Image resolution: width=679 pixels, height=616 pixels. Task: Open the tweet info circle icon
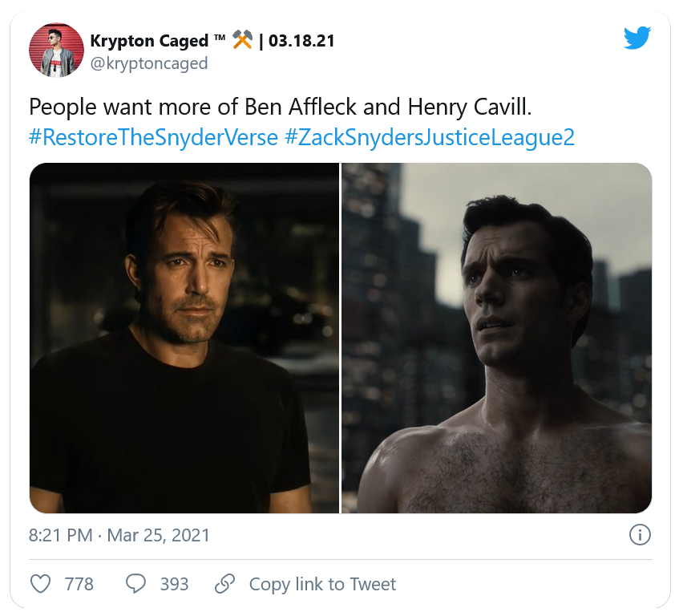pos(639,535)
